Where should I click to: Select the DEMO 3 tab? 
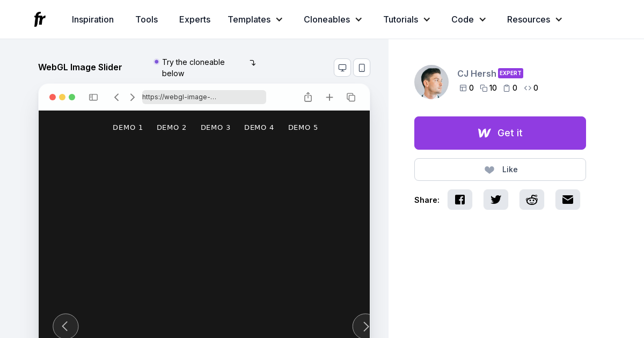click(216, 127)
